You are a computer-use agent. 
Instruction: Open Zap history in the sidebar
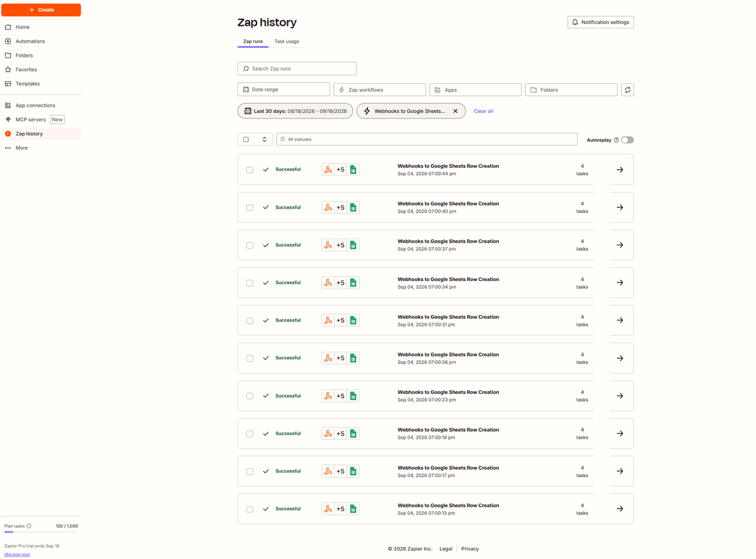click(x=41, y=134)
